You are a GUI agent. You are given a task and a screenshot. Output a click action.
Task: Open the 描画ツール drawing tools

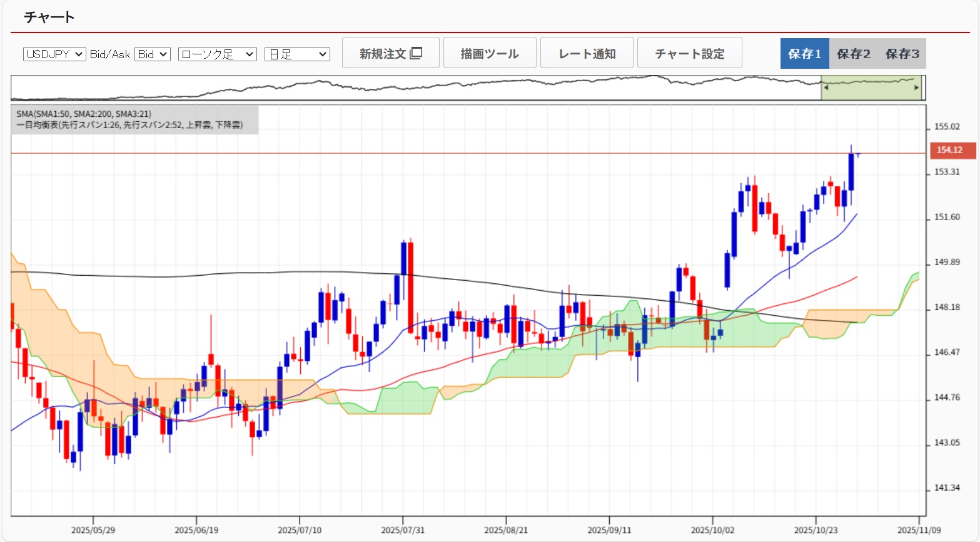489,53
